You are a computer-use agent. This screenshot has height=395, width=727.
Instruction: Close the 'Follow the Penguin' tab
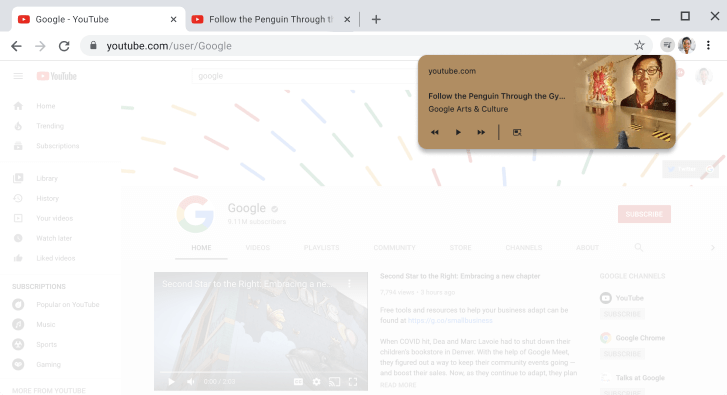347,19
